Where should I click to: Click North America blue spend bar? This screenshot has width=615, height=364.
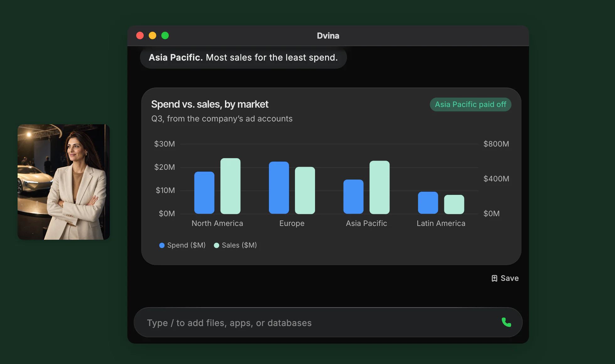pyautogui.click(x=204, y=193)
